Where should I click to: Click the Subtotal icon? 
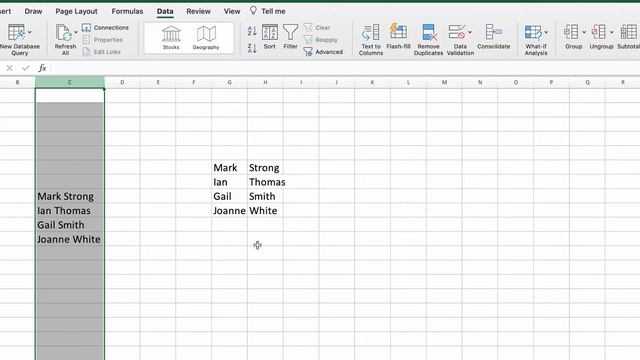629,32
